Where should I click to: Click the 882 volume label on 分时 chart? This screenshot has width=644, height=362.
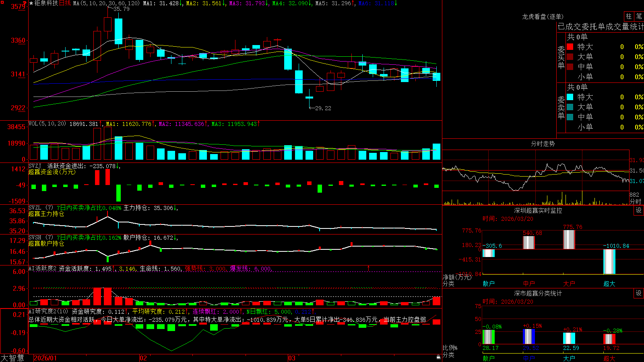(634, 195)
